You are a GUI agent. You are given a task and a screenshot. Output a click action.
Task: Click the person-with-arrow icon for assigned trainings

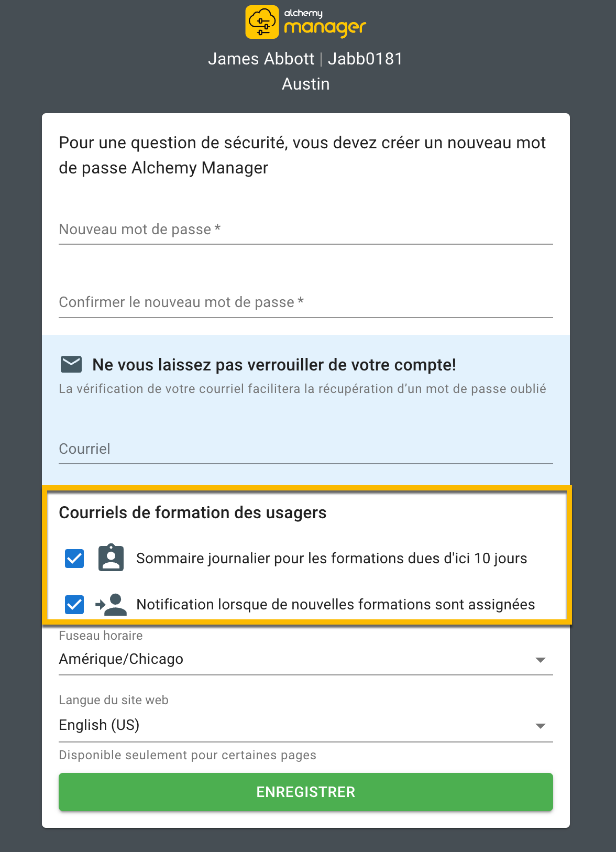coord(112,604)
